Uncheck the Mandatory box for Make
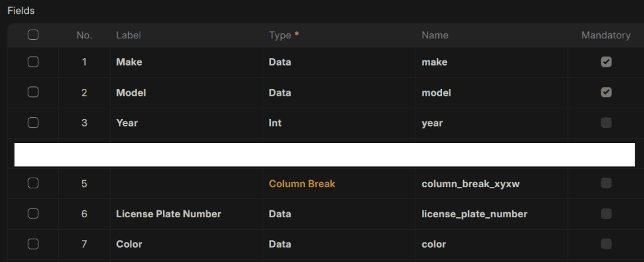The height and width of the screenshot is (262, 644). pos(606,62)
